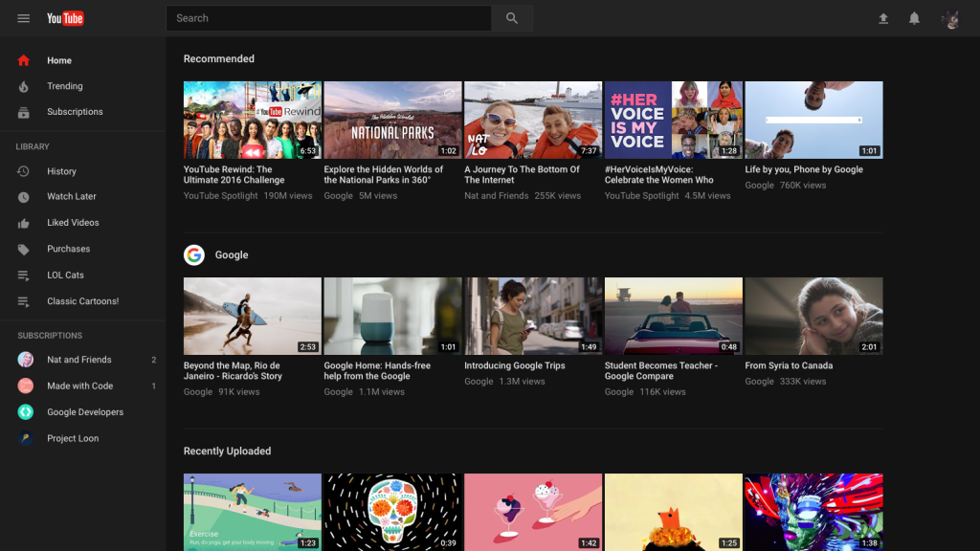Select the Home icon in the sidebar

coord(23,59)
